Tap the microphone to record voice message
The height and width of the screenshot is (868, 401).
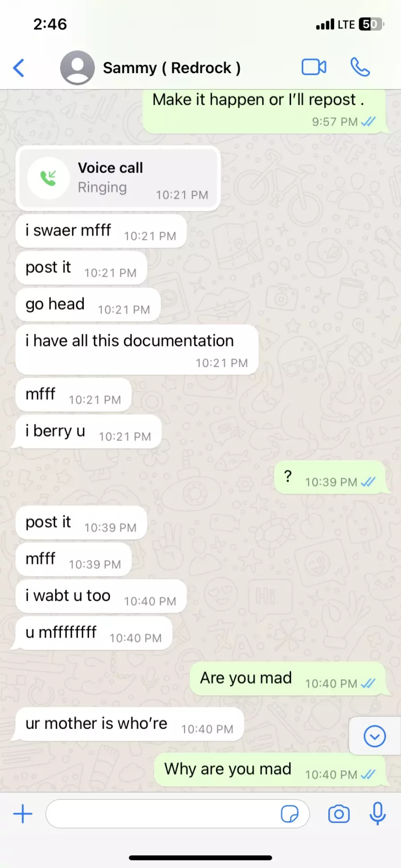pos(378,814)
